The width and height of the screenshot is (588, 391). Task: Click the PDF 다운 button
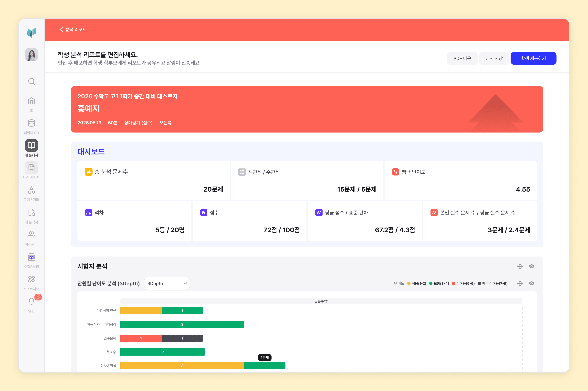pyautogui.click(x=462, y=58)
